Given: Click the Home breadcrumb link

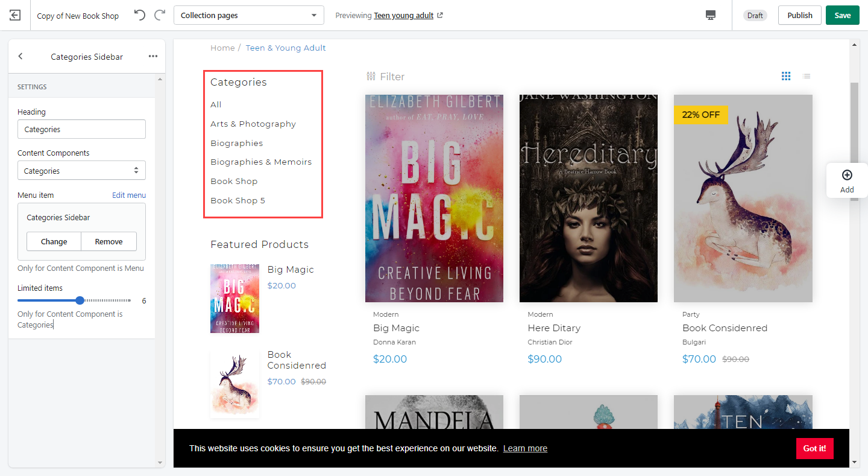Looking at the screenshot, I should click(222, 48).
